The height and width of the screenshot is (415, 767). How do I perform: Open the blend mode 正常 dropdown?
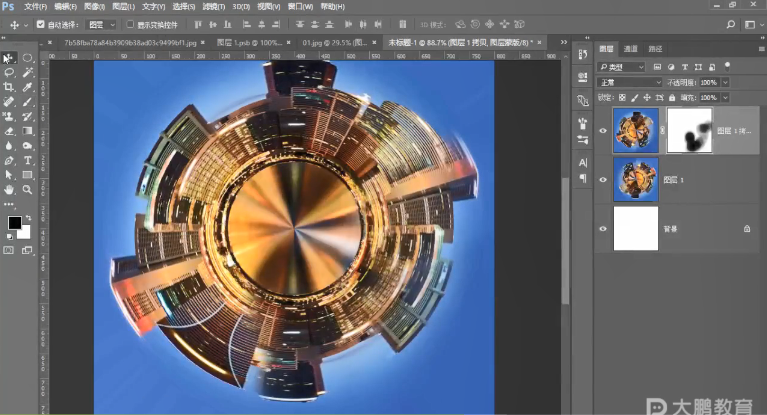[x=629, y=82]
